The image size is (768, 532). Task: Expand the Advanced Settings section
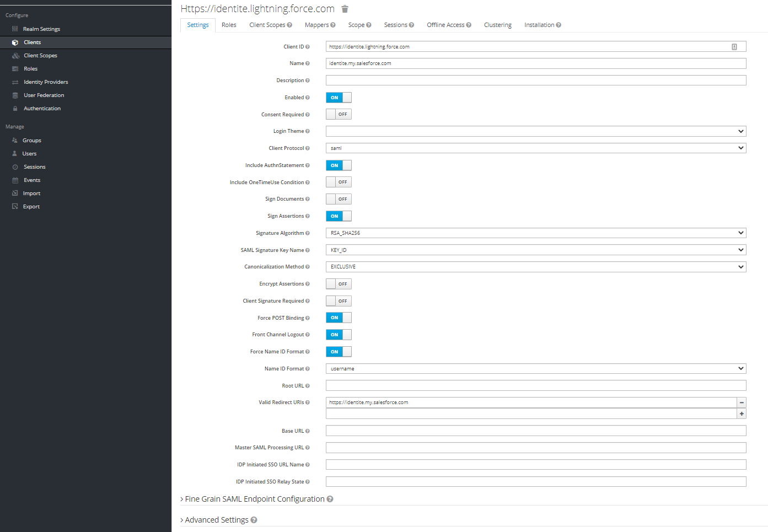pyautogui.click(x=216, y=520)
